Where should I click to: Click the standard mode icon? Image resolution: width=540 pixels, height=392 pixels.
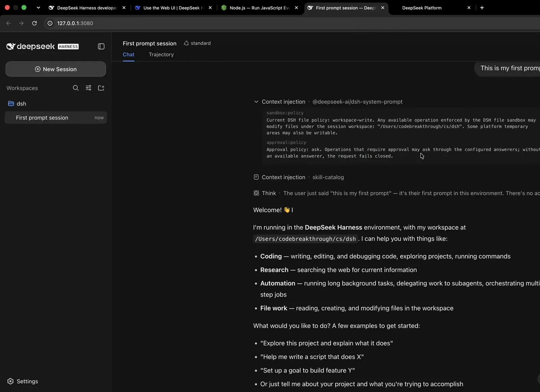(186, 43)
